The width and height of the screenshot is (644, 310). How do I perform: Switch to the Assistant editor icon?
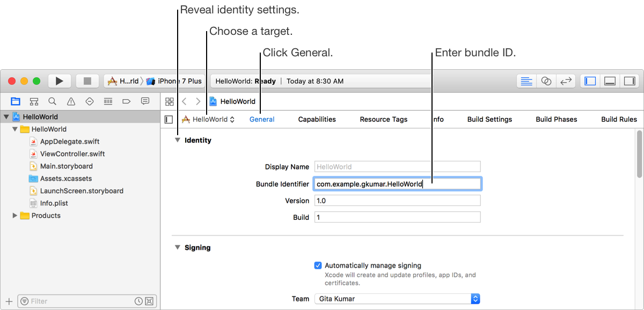click(546, 81)
